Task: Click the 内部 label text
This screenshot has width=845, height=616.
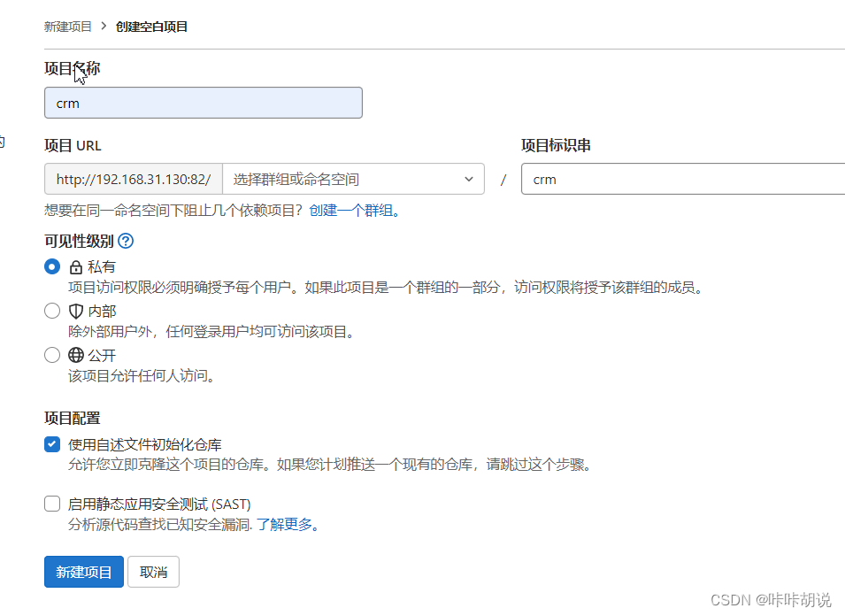Action: (102, 311)
